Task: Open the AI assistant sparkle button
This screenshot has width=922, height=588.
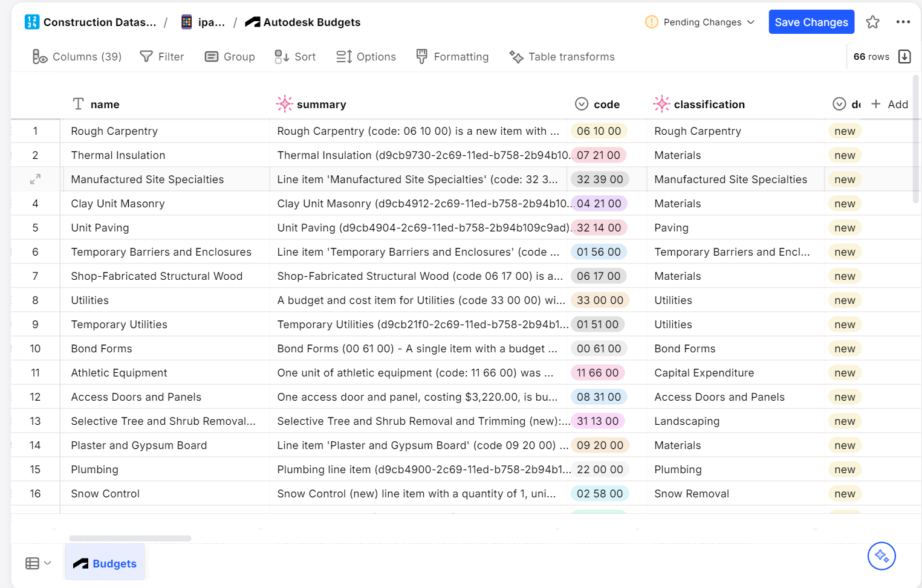Action: click(x=881, y=556)
